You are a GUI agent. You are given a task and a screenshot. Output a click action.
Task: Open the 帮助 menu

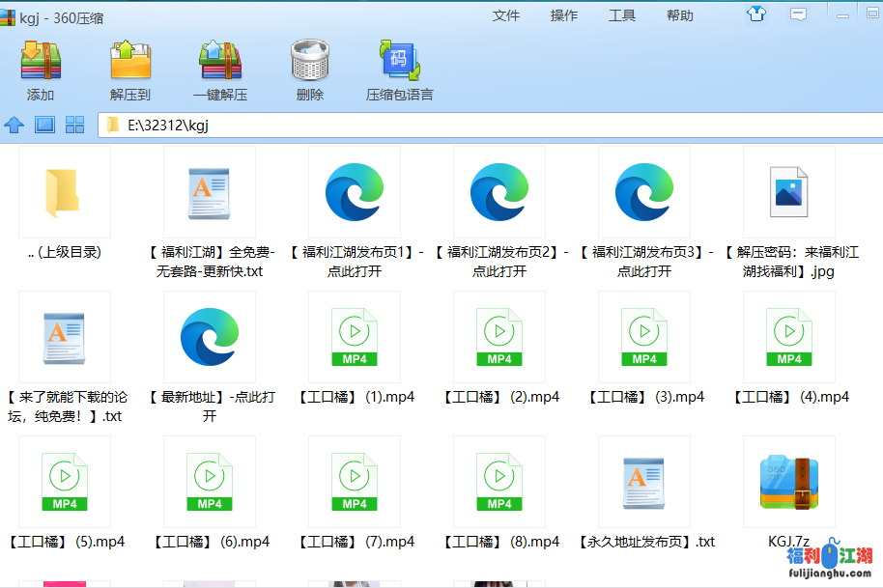coord(679,15)
